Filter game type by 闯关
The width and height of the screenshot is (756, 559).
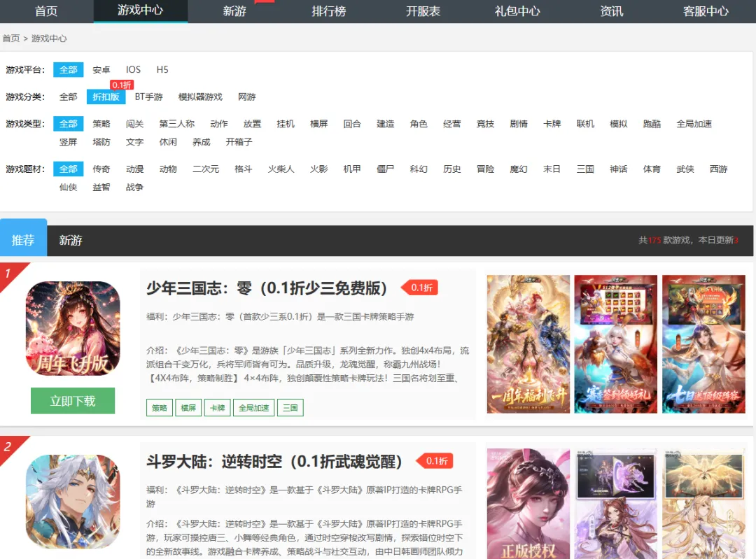[135, 124]
